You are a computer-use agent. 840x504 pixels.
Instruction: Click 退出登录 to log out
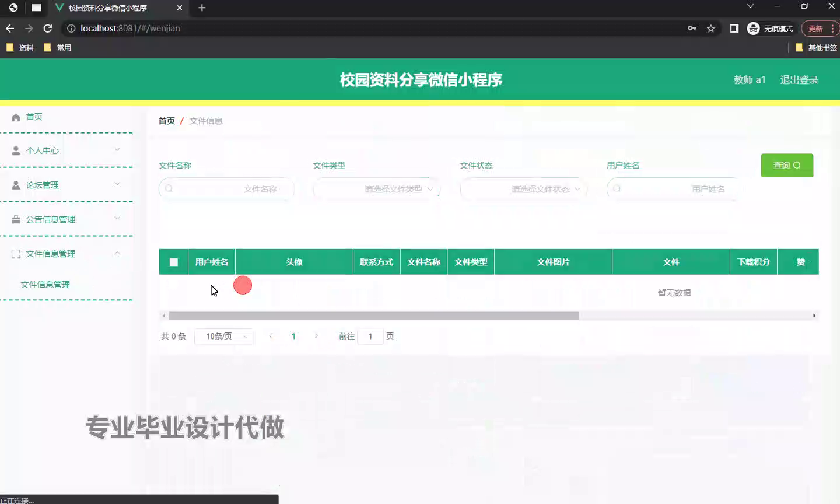click(x=799, y=80)
